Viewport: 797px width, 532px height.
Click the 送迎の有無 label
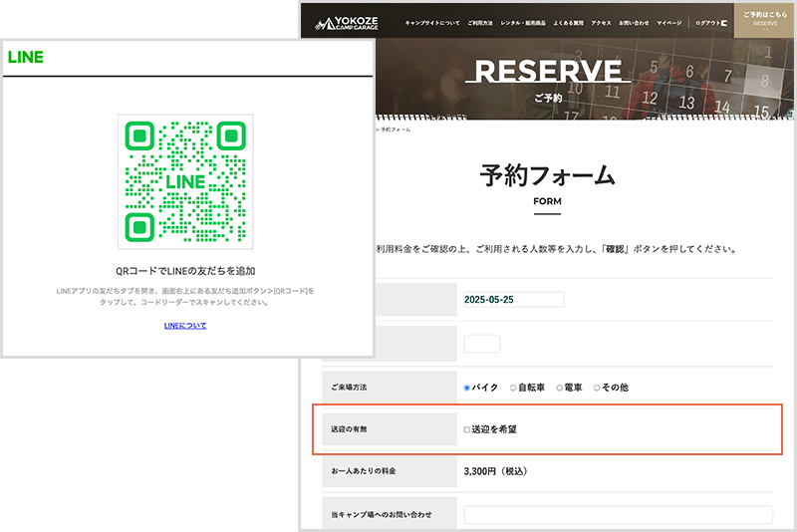[349, 429]
